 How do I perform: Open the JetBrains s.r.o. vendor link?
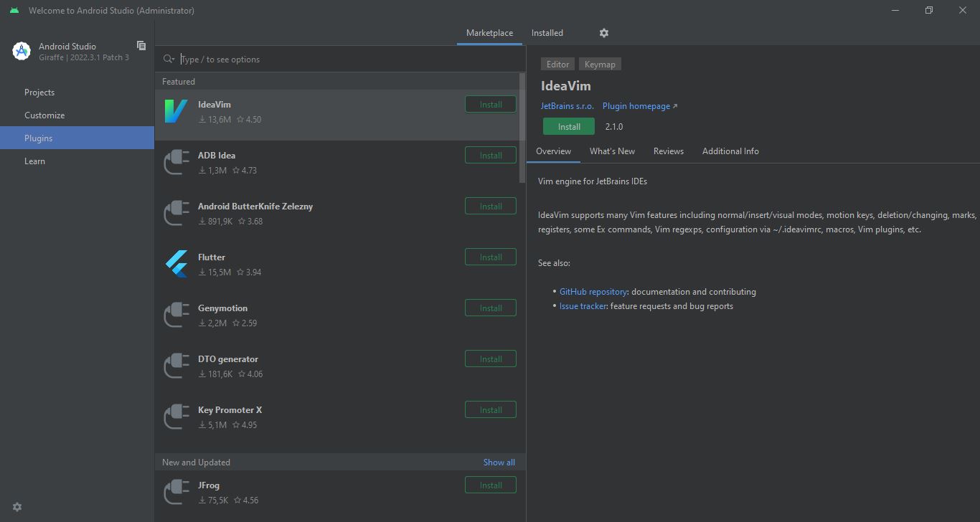click(567, 106)
